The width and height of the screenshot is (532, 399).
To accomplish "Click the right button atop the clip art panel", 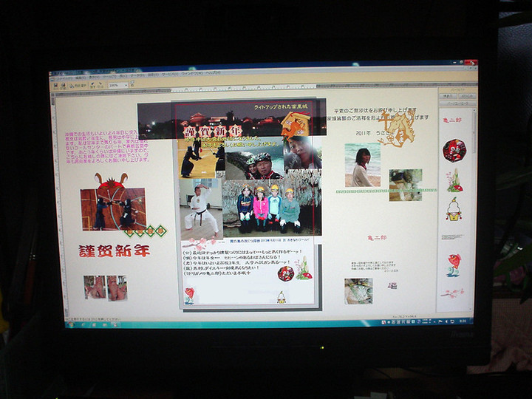I will [x=467, y=96].
